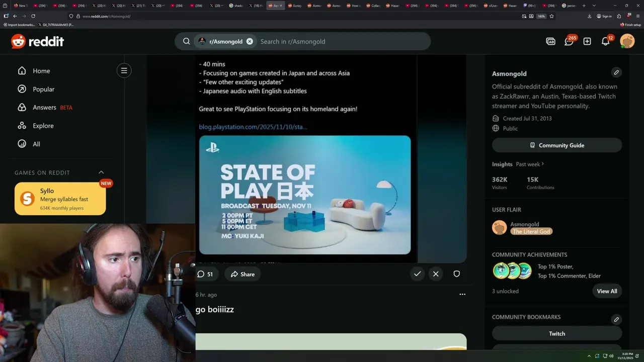Open the Advertise on Reddit icon

[550, 41]
